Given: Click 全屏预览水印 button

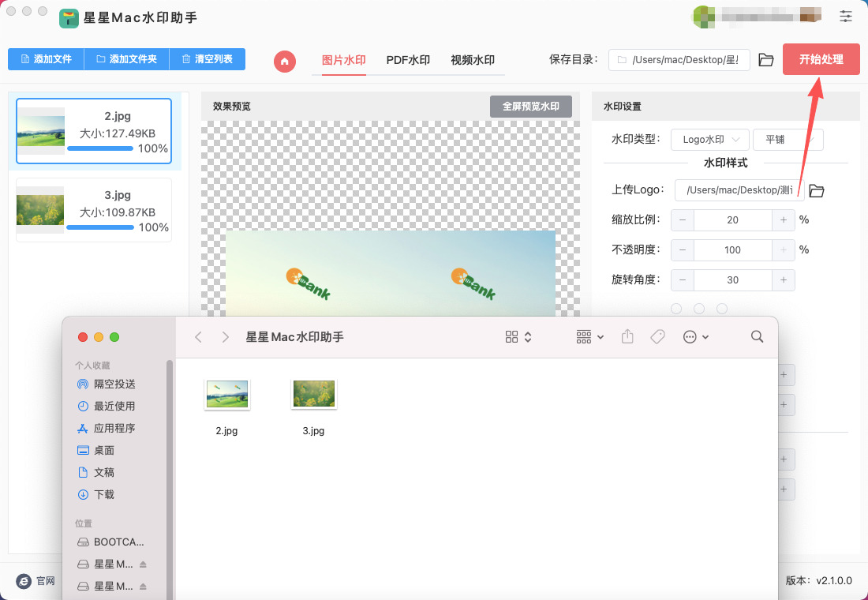Looking at the screenshot, I should pos(530,107).
